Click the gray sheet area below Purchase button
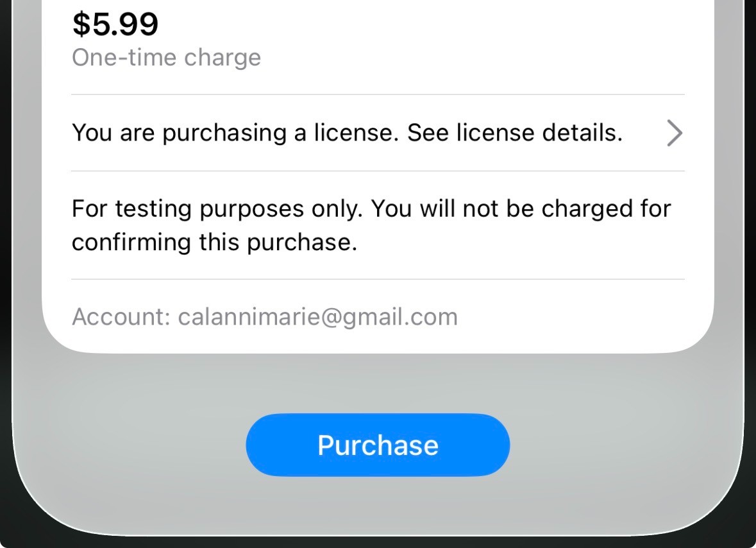Viewport: 756px width, 548px height. 378,507
